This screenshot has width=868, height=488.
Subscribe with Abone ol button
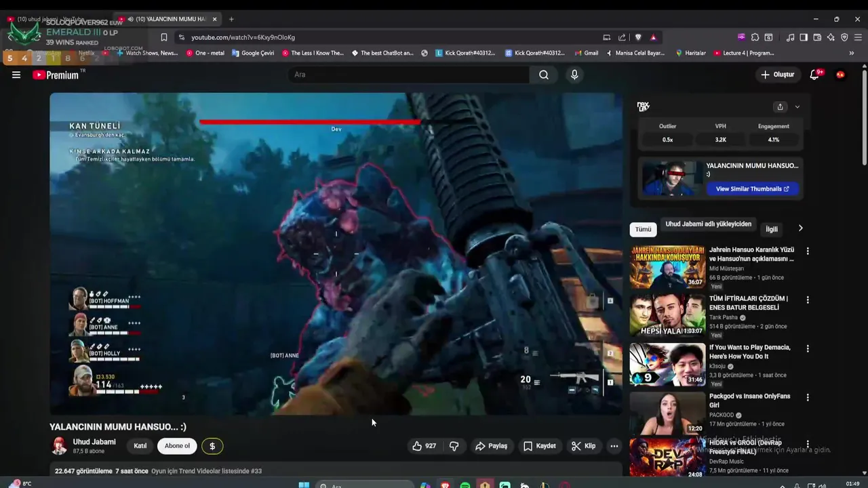177,446
